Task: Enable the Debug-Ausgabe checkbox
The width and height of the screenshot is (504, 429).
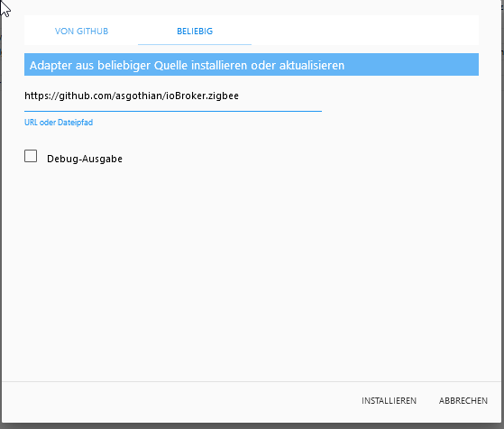Action: (31, 156)
